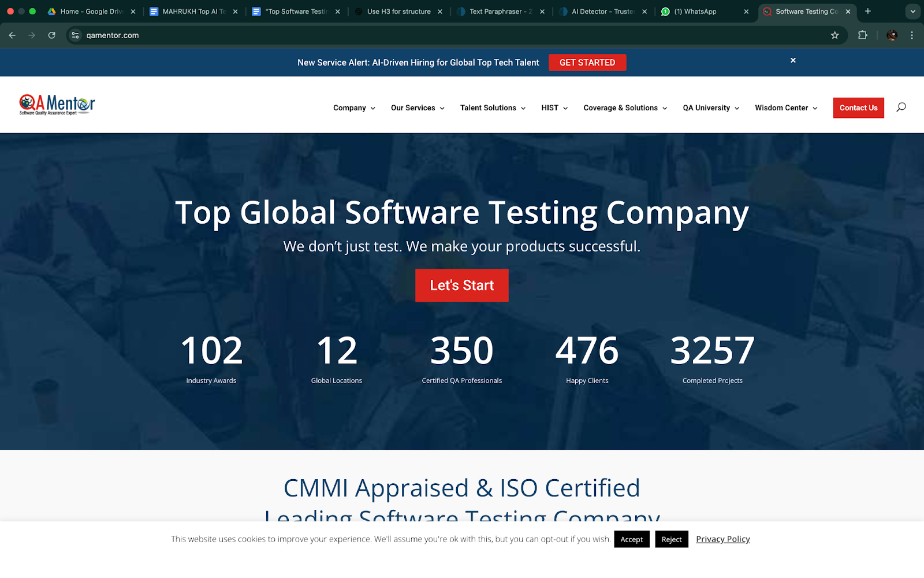Screen dimensions: 924x578
Task: Reload the page using the refresh icon
Action: pos(52,35)
